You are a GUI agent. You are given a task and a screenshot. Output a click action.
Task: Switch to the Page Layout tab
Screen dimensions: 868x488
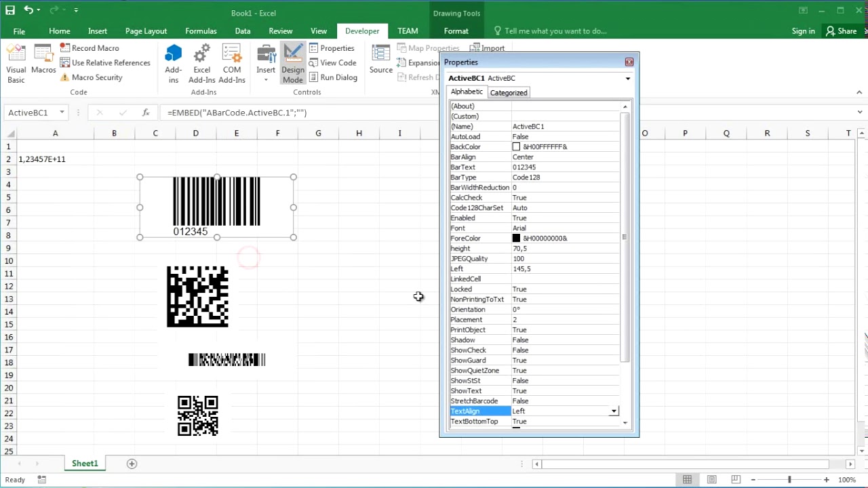(146, 31)
